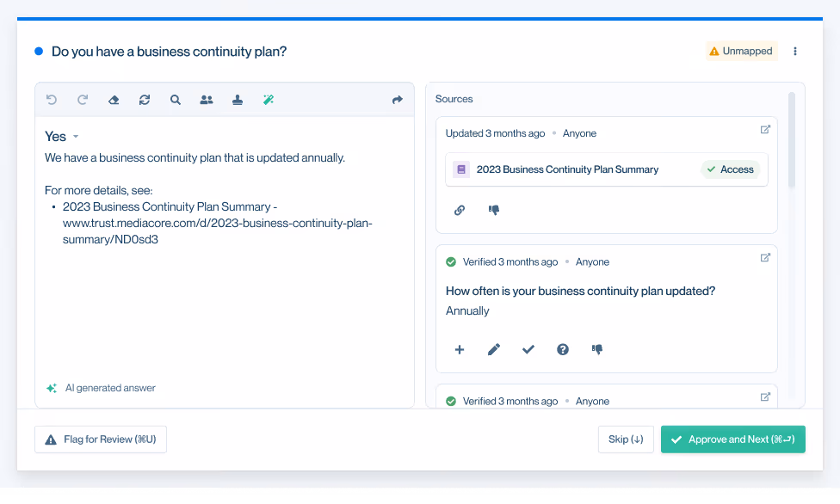Viewport: 840px width, 504px height.
Task: Click the AI generated answer sparkle icon
Action: [x=52, y=388]
